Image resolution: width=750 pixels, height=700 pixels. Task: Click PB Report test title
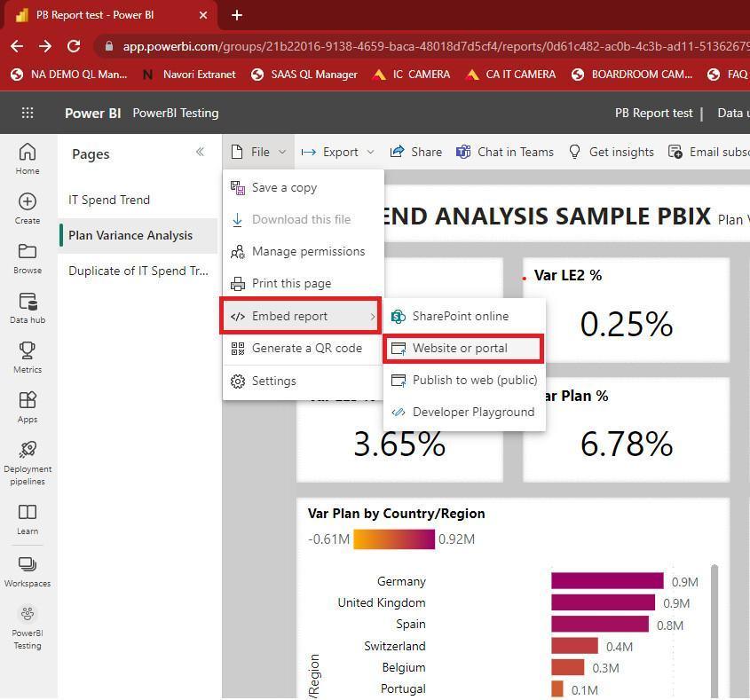pyautogui.click(x=653, y=113)
